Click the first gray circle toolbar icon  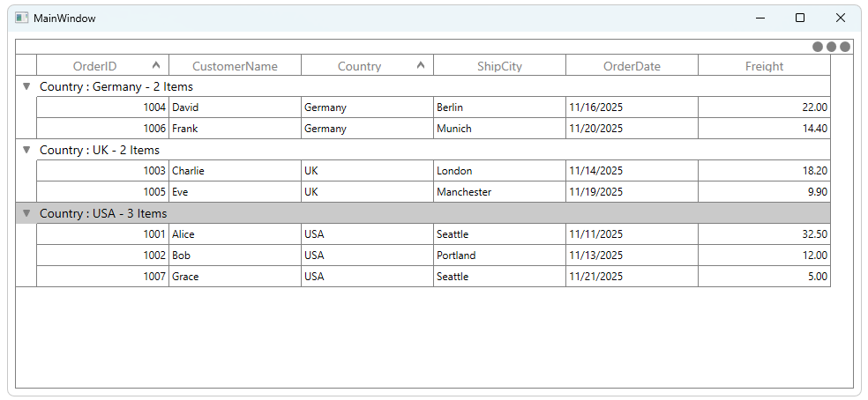click(818, 47)
